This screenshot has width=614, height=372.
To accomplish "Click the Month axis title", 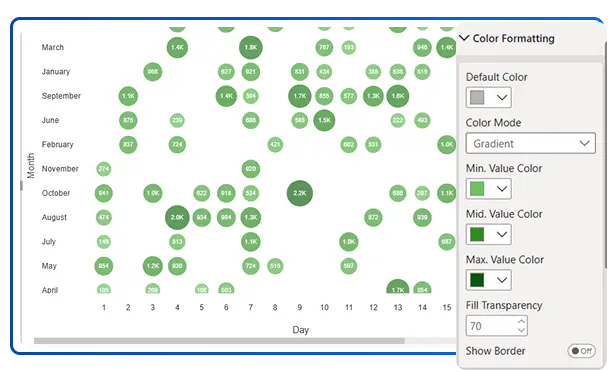I will pos(31,166).
